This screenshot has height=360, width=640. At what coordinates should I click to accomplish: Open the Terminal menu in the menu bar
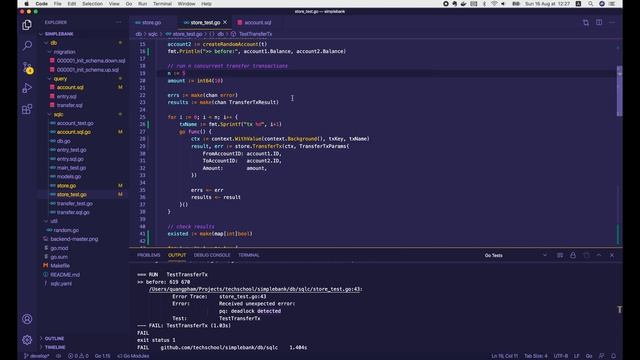coord(162,4)
